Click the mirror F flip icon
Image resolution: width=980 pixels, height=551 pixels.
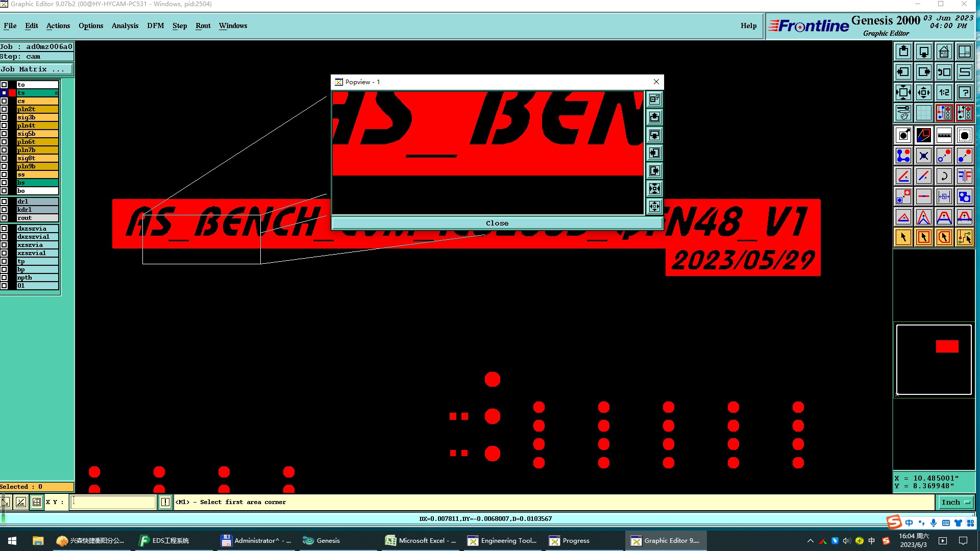point(964,176)
